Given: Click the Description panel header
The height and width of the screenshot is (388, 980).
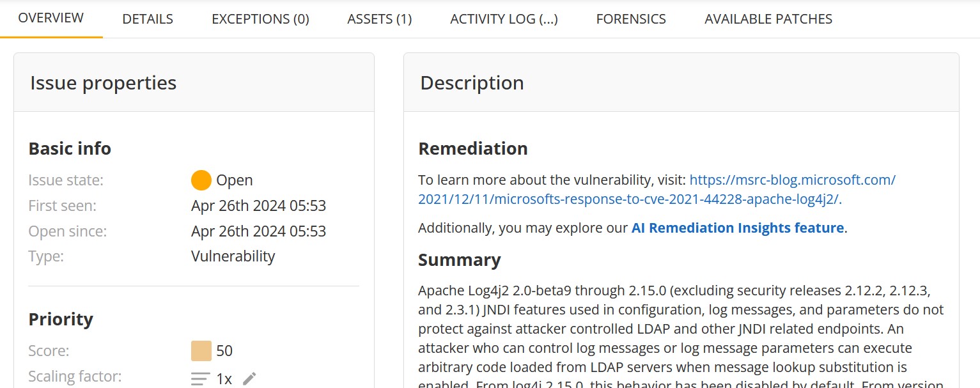Looking at the screenshot, I should (x=472, y=83).
